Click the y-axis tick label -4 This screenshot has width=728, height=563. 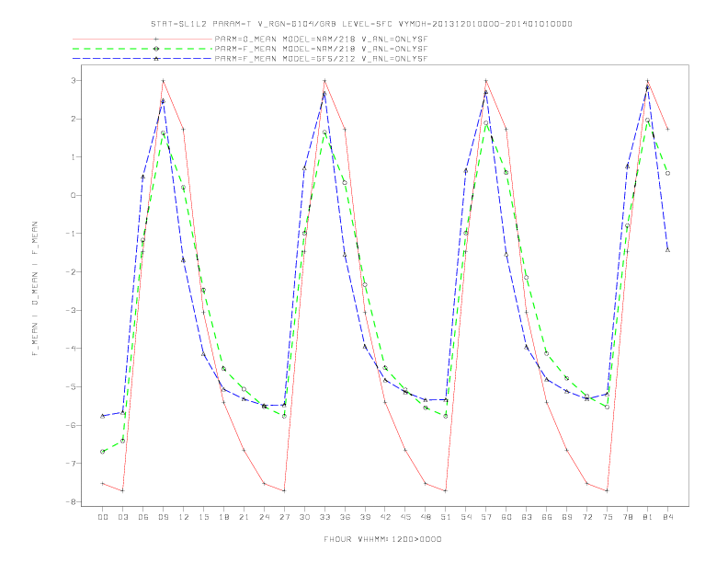[71, 349]
